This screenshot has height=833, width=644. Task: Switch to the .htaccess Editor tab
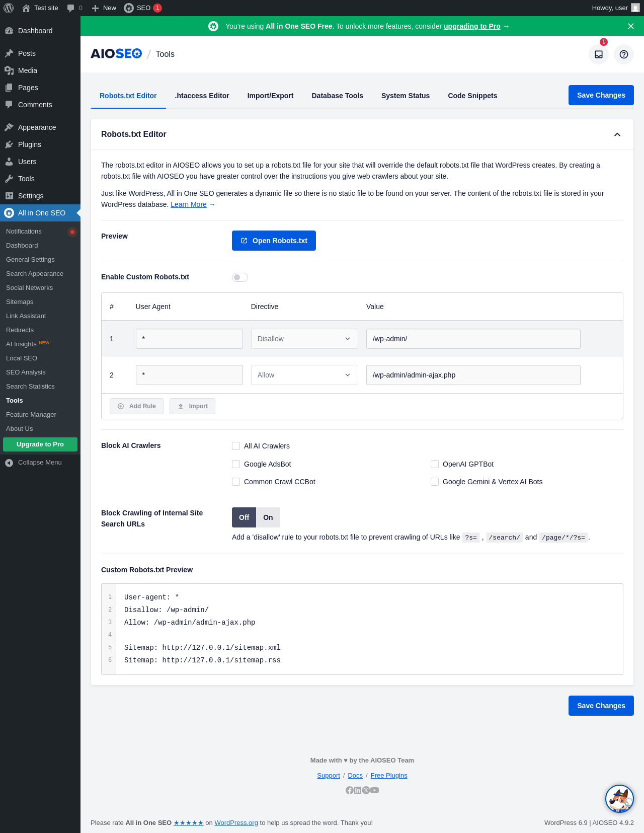coord(202,96)
